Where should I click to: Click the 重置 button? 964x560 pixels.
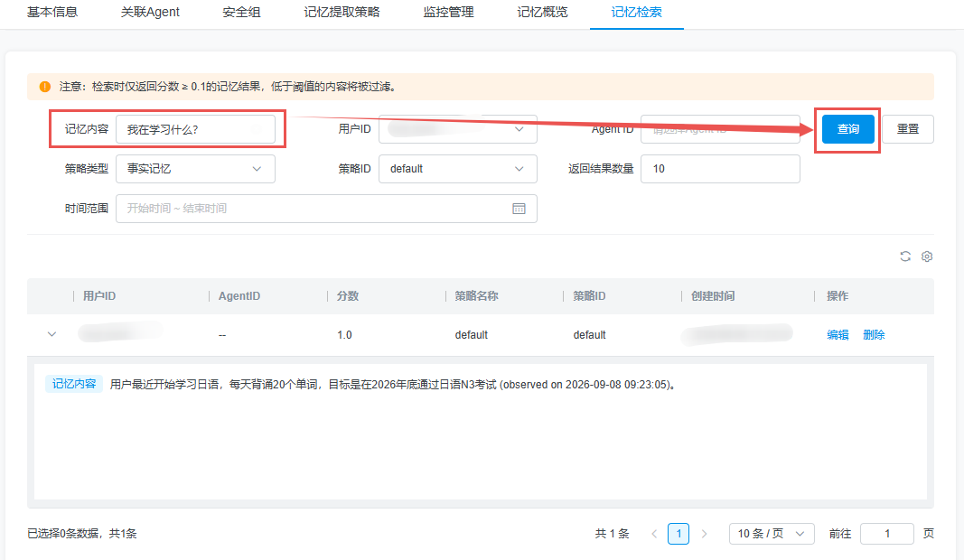pos(908,129)
